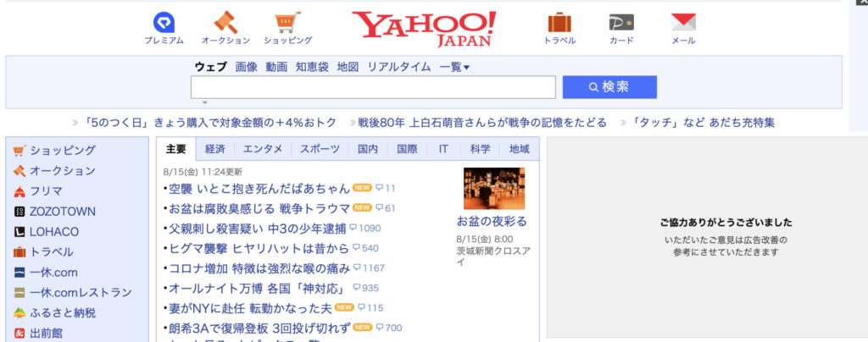Select the 動画 search type
This screenshot has height=342, width=868.
(277, 67)
